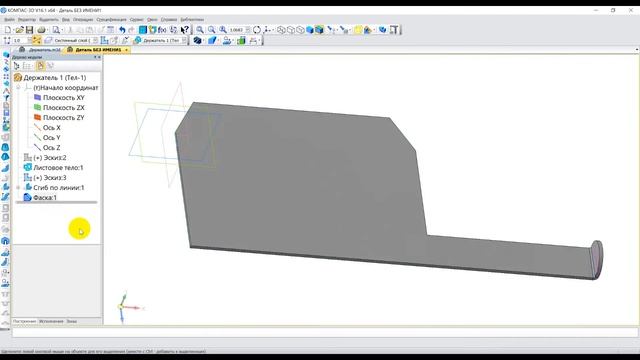The image size is (640, 360).
Task: Click the highlighted orange model tree mode icon
Action: click(x=40, y=66)
